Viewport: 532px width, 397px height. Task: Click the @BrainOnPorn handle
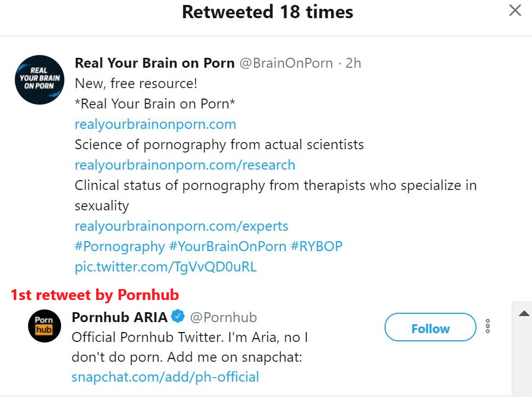pyautogui.click(x=286, y=63)
